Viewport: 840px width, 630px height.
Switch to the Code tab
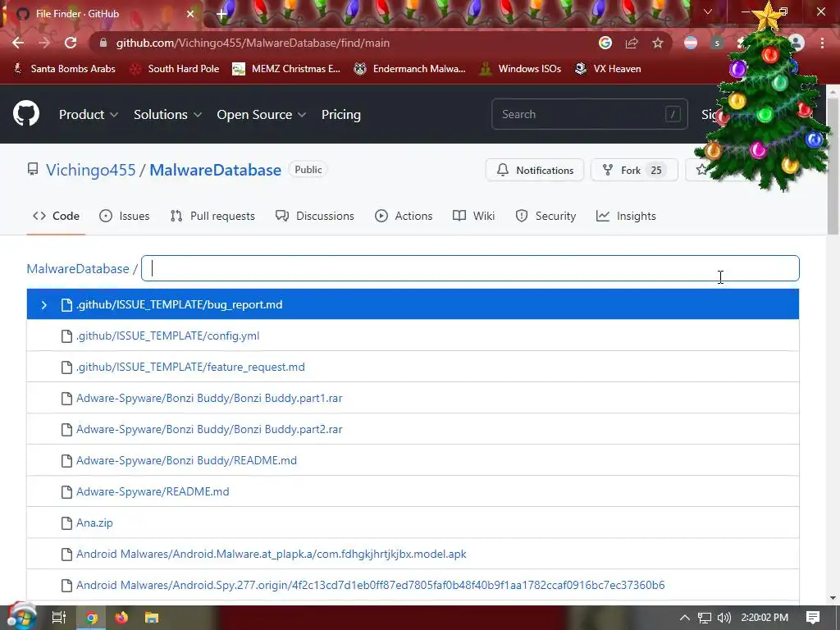(57, 216)
